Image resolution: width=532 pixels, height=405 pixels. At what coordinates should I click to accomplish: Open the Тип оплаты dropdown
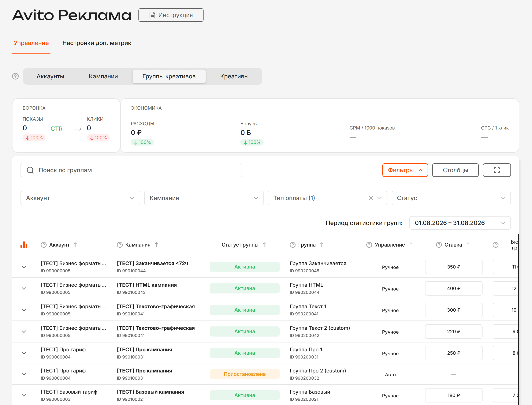point(327,198)
